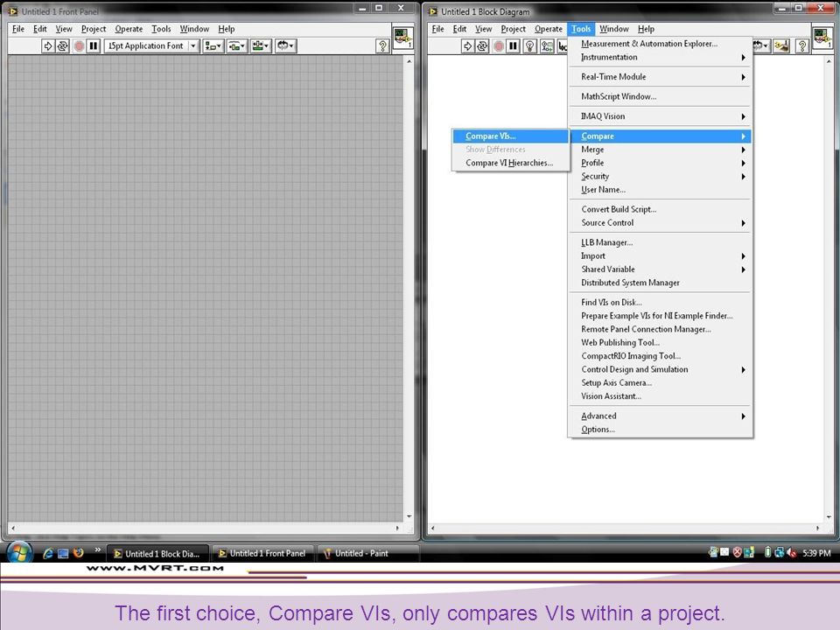Click Abort Execution in Block Diagram toolbar

499,46
